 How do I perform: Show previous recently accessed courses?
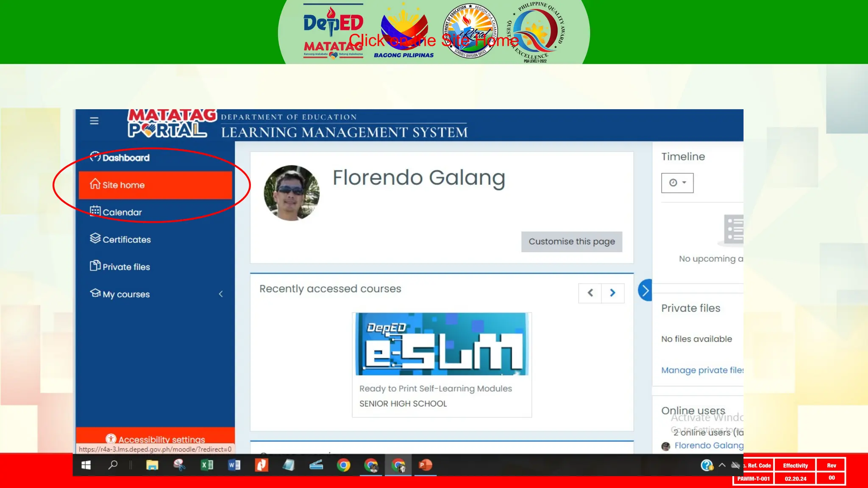coord(590,293)
